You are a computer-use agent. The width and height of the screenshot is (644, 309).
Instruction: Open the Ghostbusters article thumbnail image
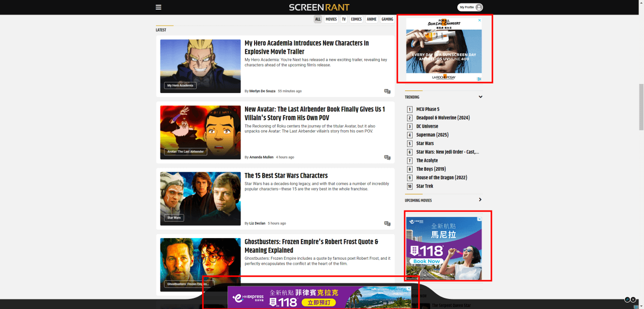[200, 265]
